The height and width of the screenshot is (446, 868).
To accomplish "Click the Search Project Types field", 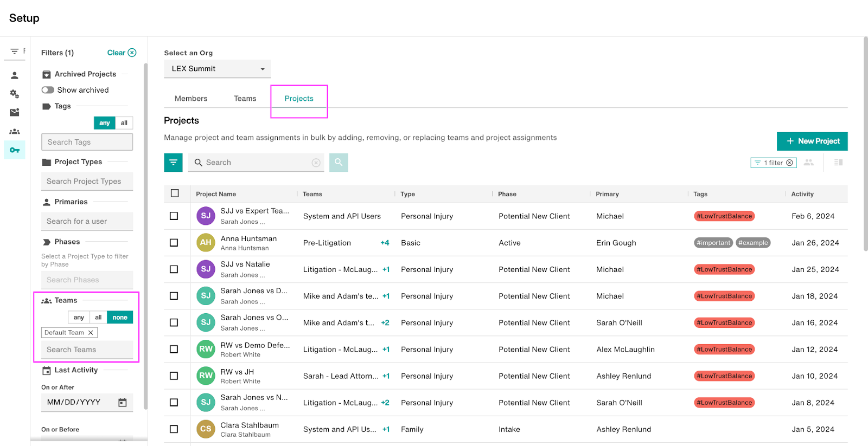I will (87, 182).
